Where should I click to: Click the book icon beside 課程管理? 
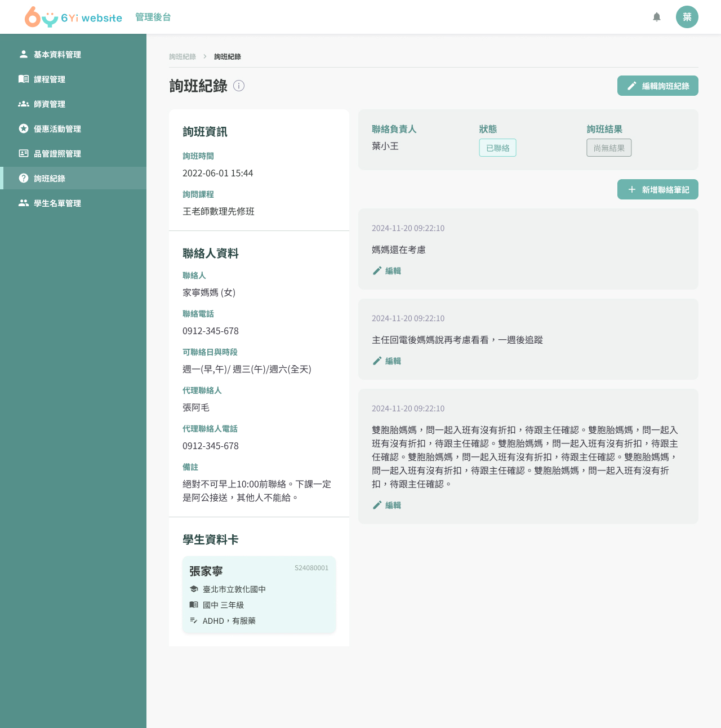click(24, 79)
